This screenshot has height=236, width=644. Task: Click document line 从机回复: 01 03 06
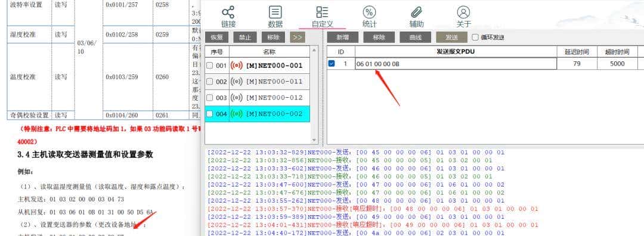tap(85, 212)
